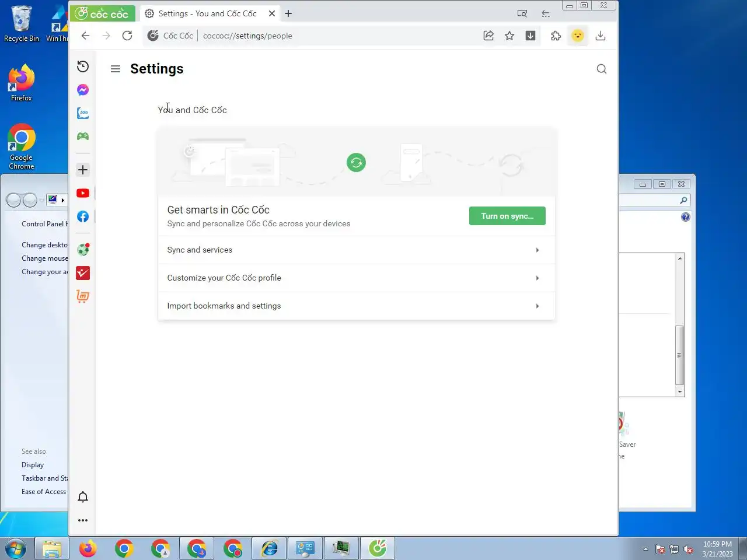
Task: Expand Import bookmarks and settings
Action: point(357,306)
